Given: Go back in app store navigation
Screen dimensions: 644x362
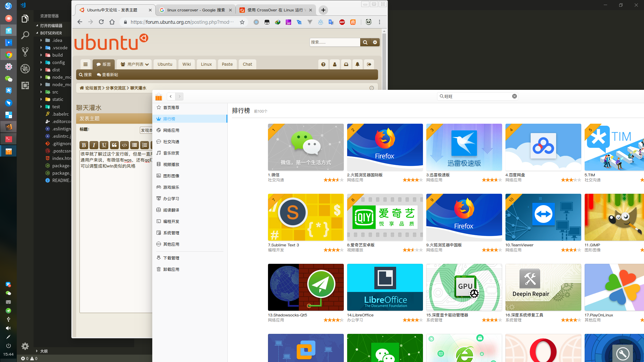Looking at the screenshot, I should pos(171,97).
